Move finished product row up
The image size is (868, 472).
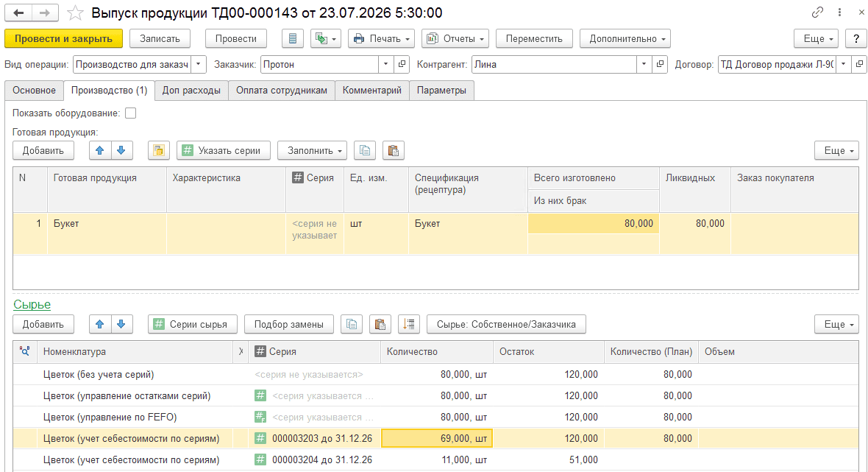99,151
